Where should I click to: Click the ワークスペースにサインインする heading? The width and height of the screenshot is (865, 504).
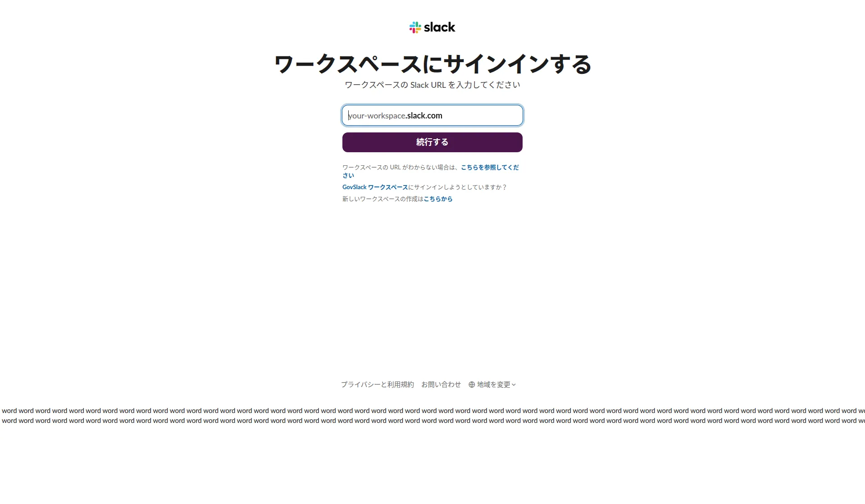[432, 64]
